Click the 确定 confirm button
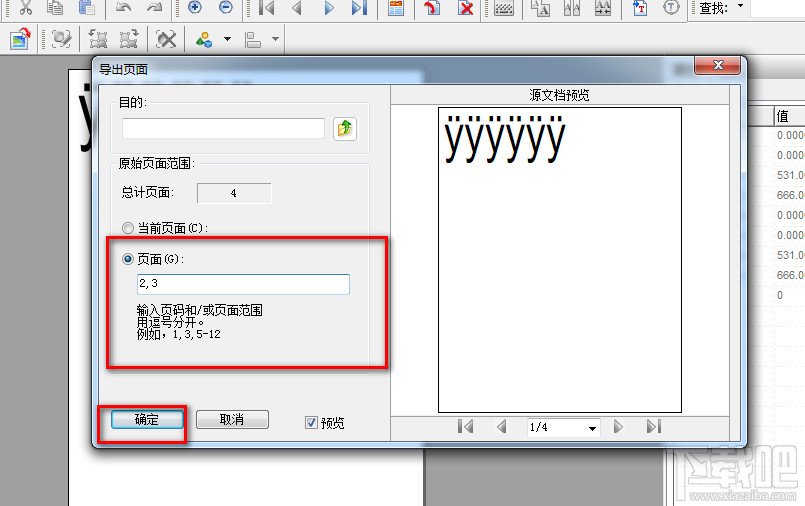This screenshot has height=506, width=805. click(147, 420)
